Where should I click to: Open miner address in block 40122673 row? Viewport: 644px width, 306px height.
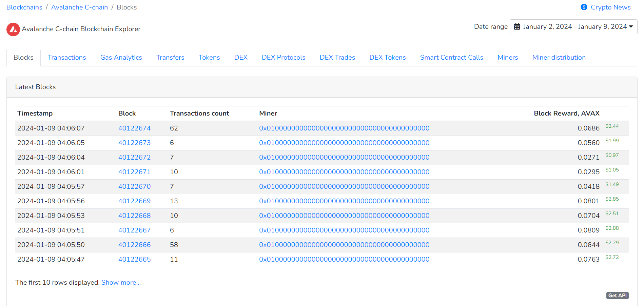coord(344,143)
